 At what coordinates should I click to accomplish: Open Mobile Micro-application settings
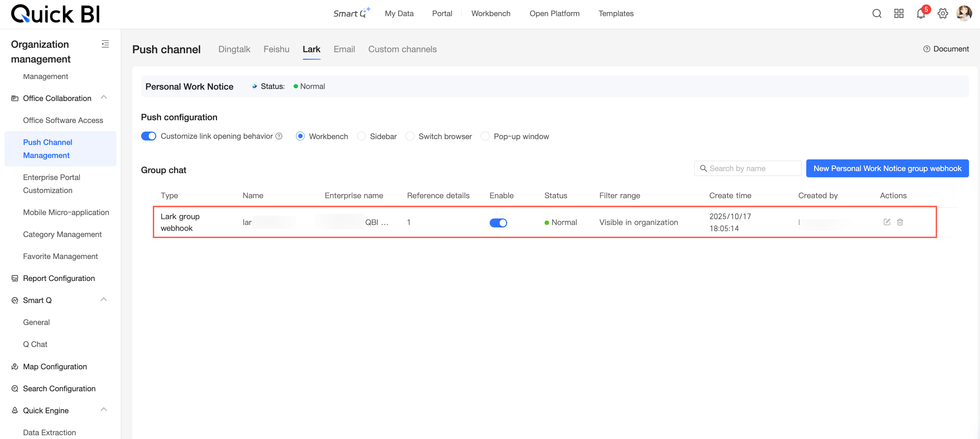[66, 213]
